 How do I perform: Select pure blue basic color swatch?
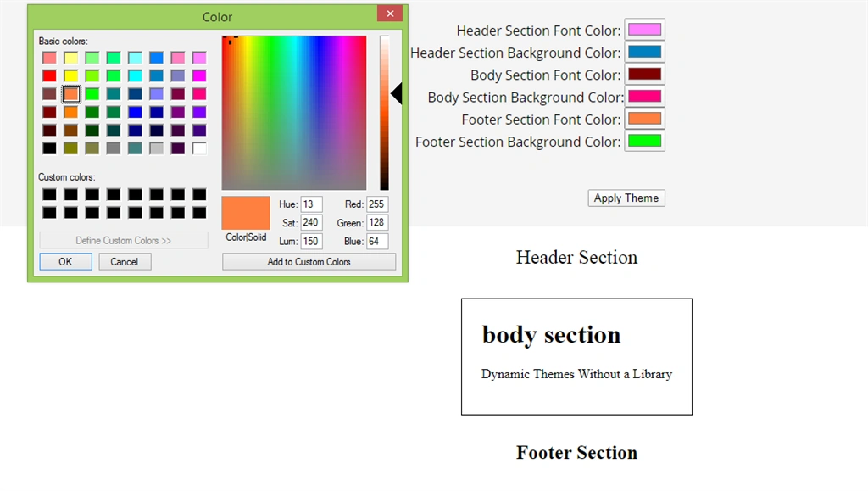135,113
